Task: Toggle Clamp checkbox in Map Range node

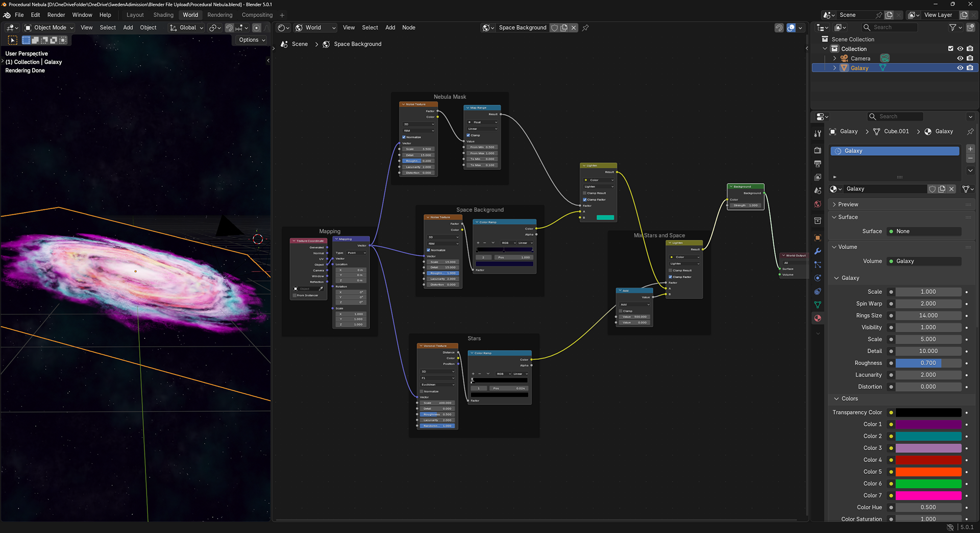Action: (x=468, y=135)
